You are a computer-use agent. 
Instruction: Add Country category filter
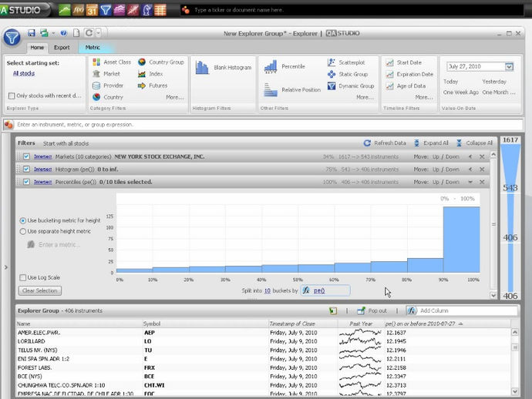coord(108,97)
